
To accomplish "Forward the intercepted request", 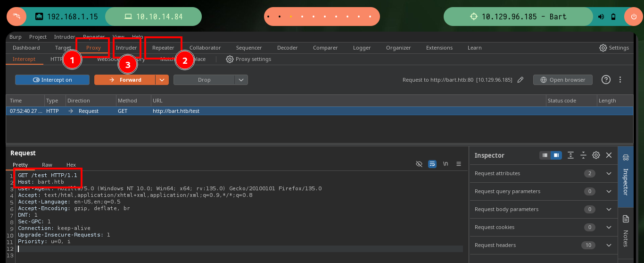I will tap(125, 80).
